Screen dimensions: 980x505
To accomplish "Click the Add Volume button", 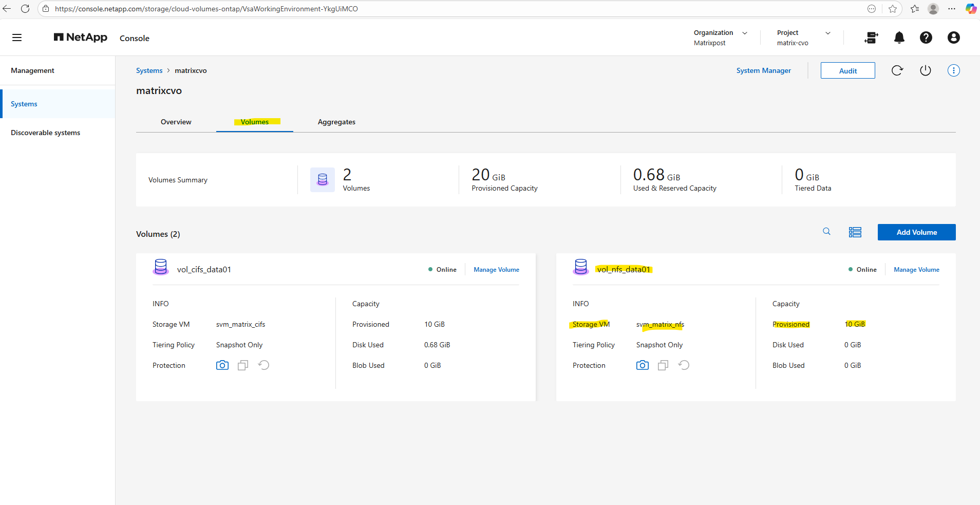I will [x=916, y=232].
